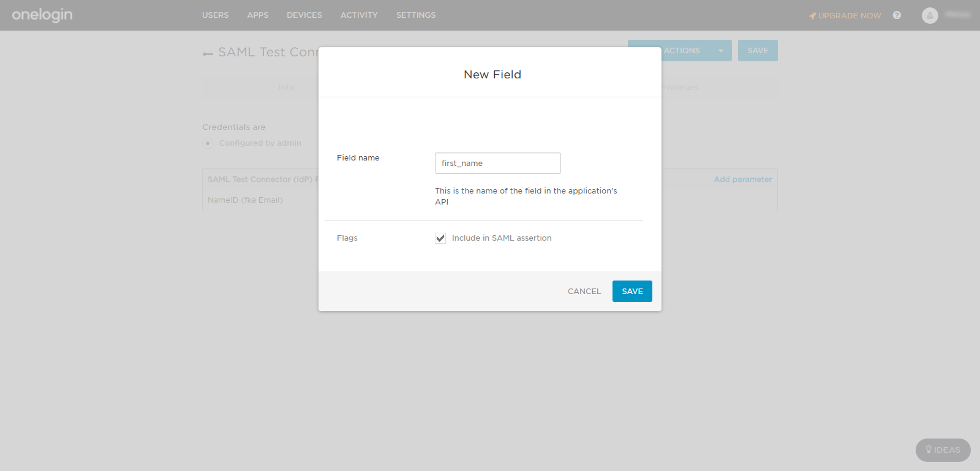This screenshot has height=471, width=980.
Task: Save the new field in dialog
Action: point(632,291)
